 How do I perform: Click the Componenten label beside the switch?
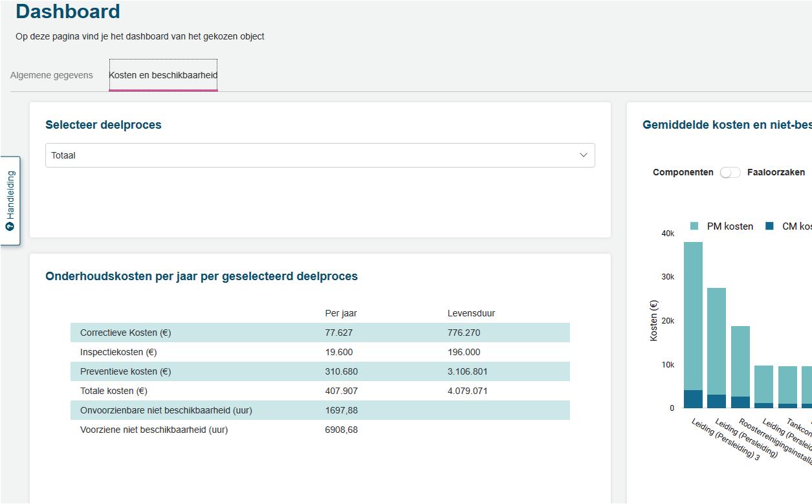click(683, 173)
